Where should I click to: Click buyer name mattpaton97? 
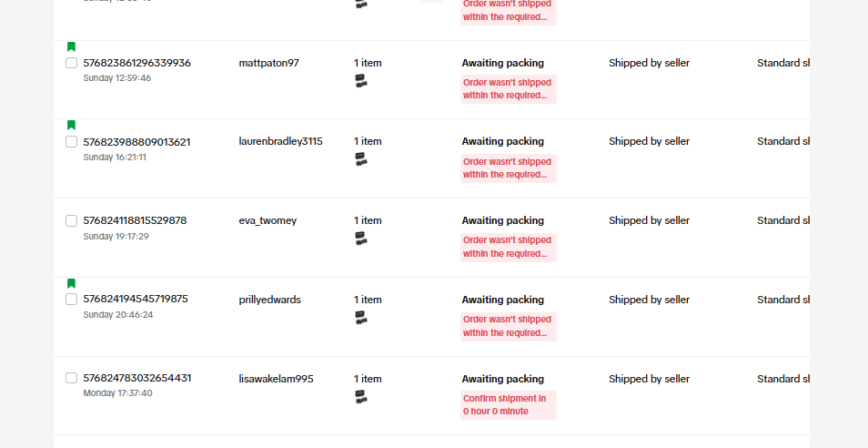pyautogui.click(x=269, y=63)
